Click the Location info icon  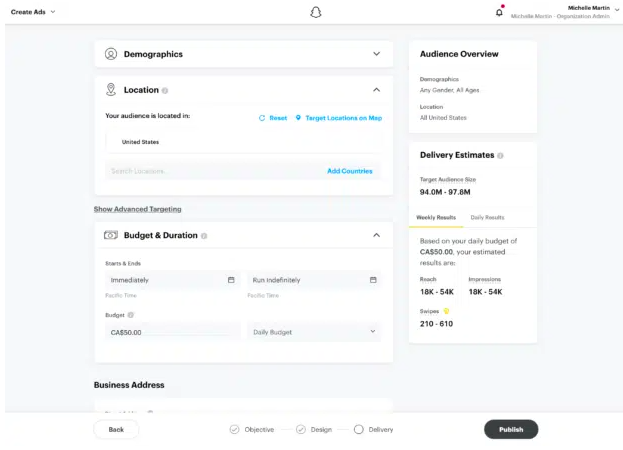(165, 91)
